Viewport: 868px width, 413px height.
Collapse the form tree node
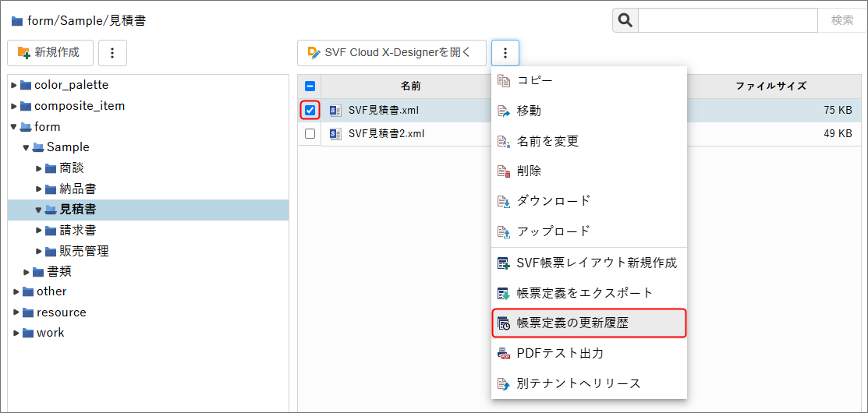click(14, 126)
